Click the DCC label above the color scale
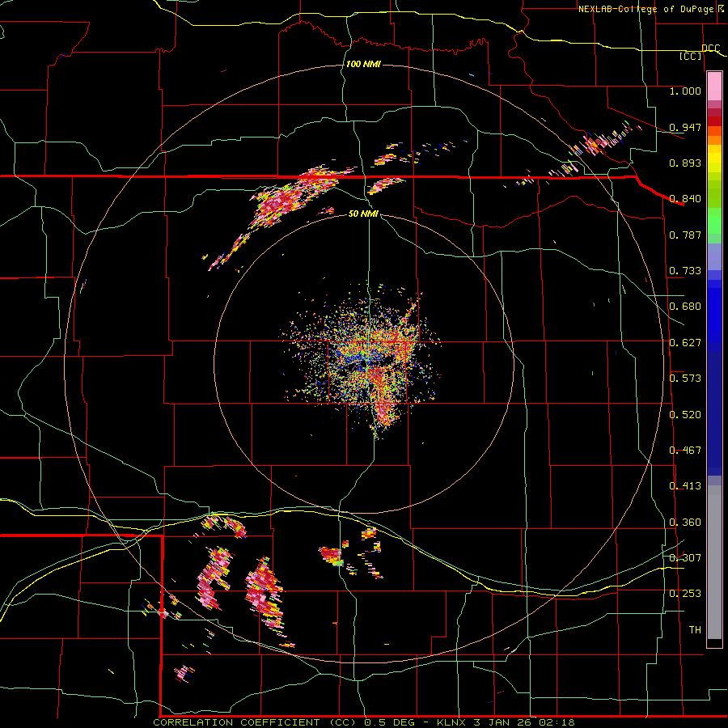Image resolution: width=728 pixels, height=728 pixels. [x=711, y=48]
